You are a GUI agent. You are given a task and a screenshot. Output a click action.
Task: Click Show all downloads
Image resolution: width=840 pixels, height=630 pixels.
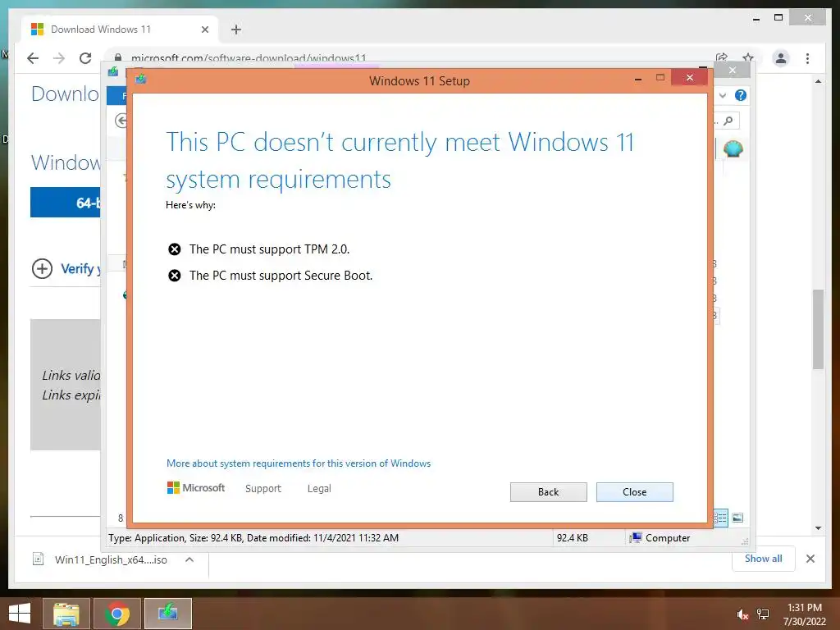763,558
